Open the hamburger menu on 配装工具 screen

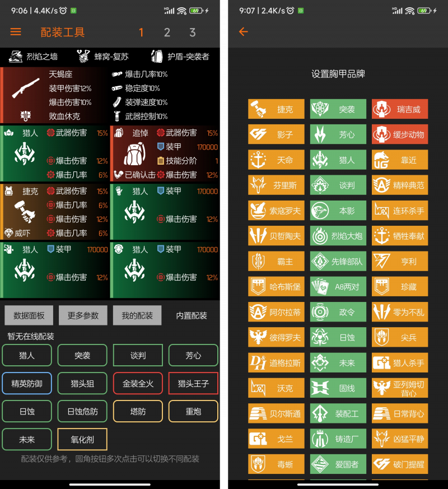(15, 32)
